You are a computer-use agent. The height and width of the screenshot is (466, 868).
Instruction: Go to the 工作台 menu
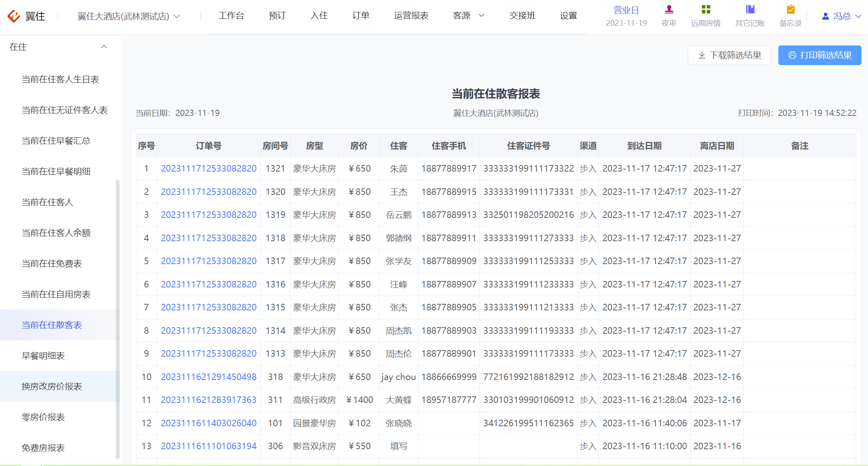click(x=231, y=16)
